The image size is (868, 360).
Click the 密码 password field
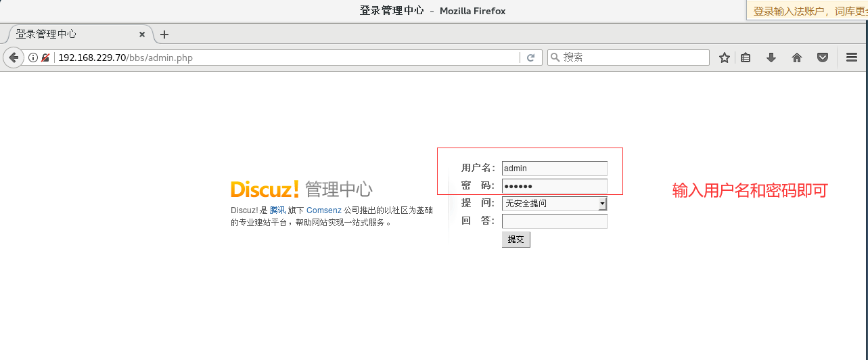coord(555,186)
